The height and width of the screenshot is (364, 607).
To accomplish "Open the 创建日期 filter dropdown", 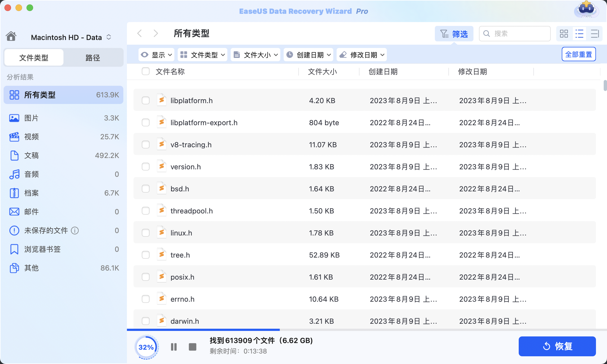I will 308,55.
